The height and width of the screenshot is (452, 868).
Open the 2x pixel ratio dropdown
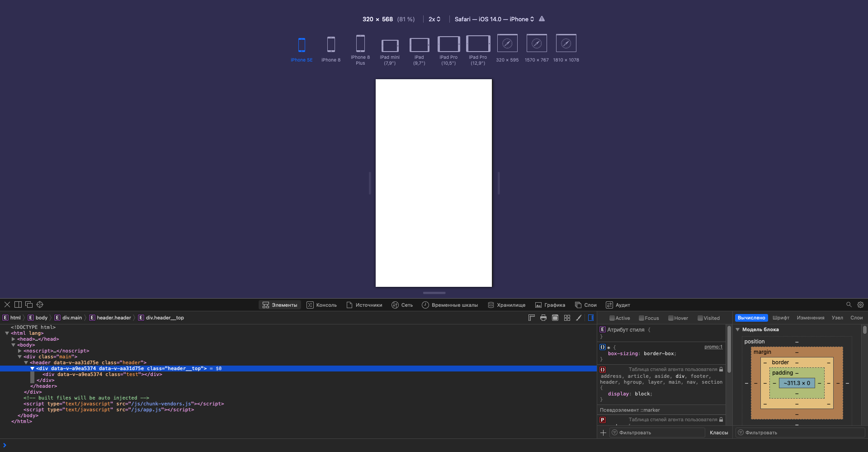(x=434, y=19)
